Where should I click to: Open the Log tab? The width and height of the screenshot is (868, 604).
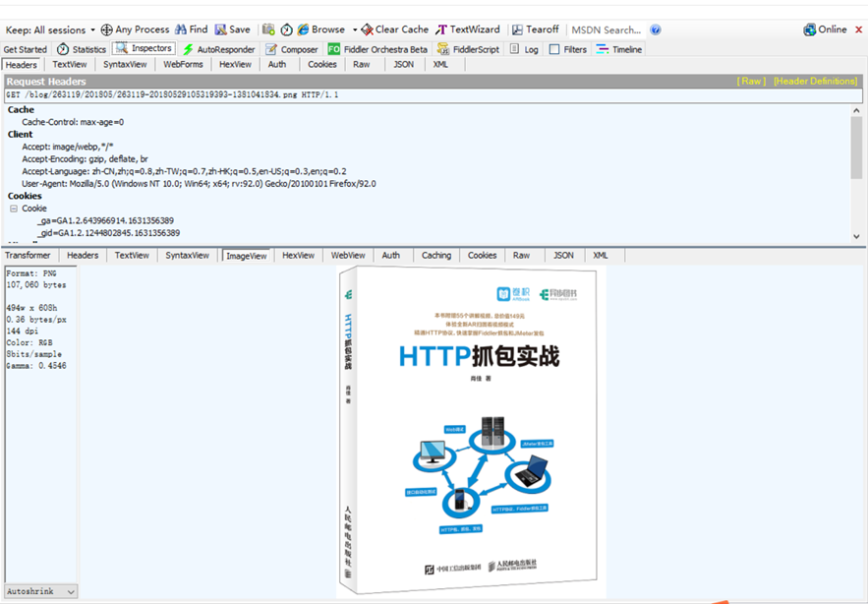tap(524, 49)
